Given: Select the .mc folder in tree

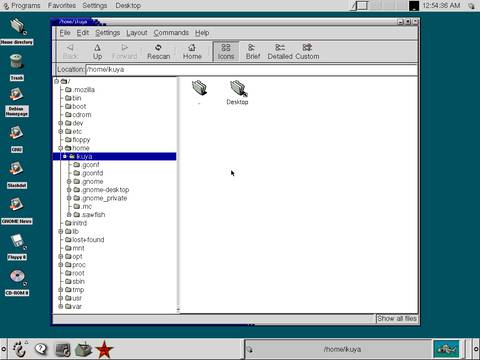Looking at the screenshot, I should tap(83, 206).
